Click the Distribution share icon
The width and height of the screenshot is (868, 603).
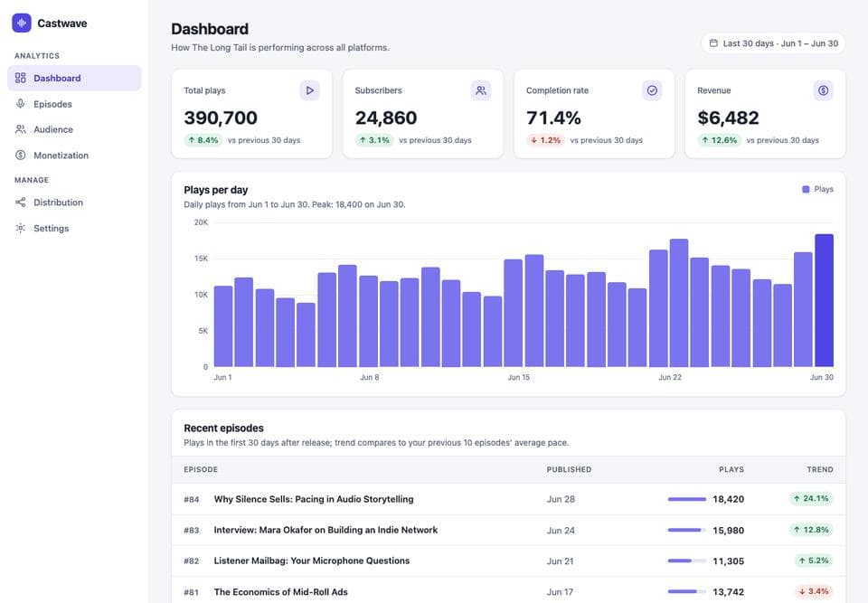coord(21,203)
